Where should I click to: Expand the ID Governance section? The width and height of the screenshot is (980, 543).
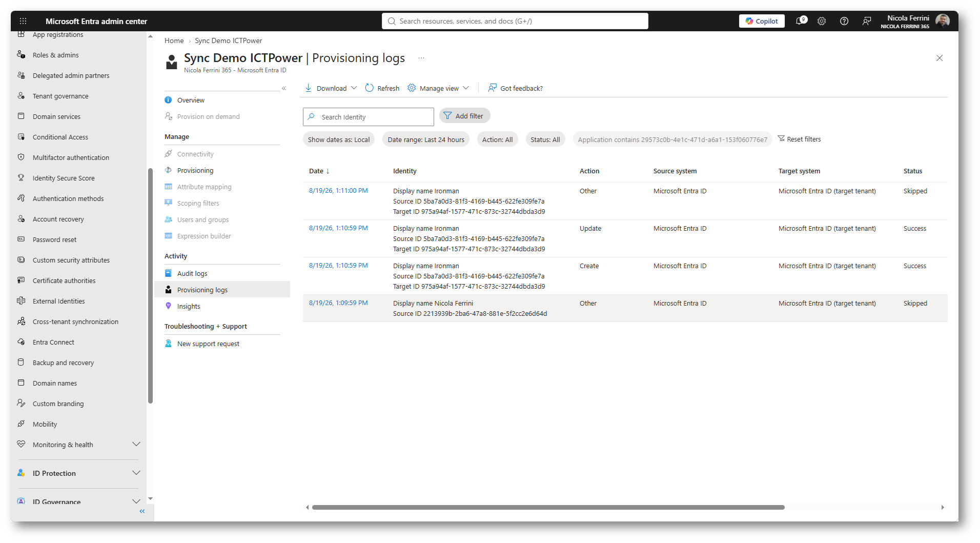pos(136,501)
